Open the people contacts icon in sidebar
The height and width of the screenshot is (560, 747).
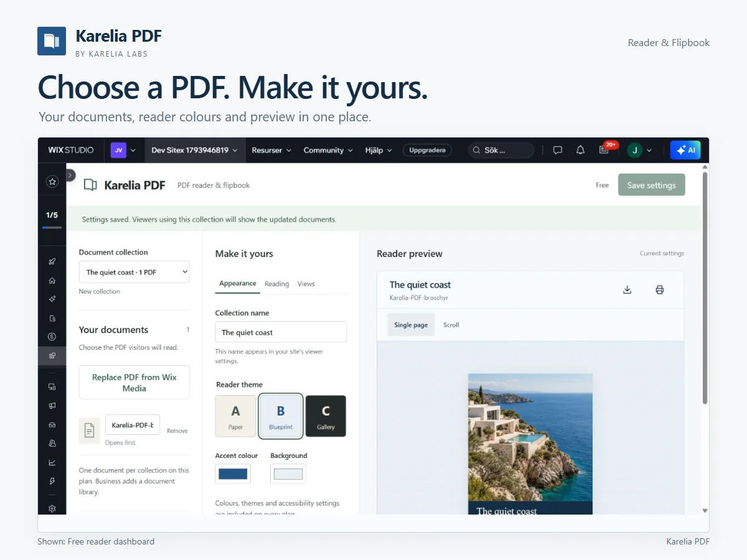coord(52,444)
